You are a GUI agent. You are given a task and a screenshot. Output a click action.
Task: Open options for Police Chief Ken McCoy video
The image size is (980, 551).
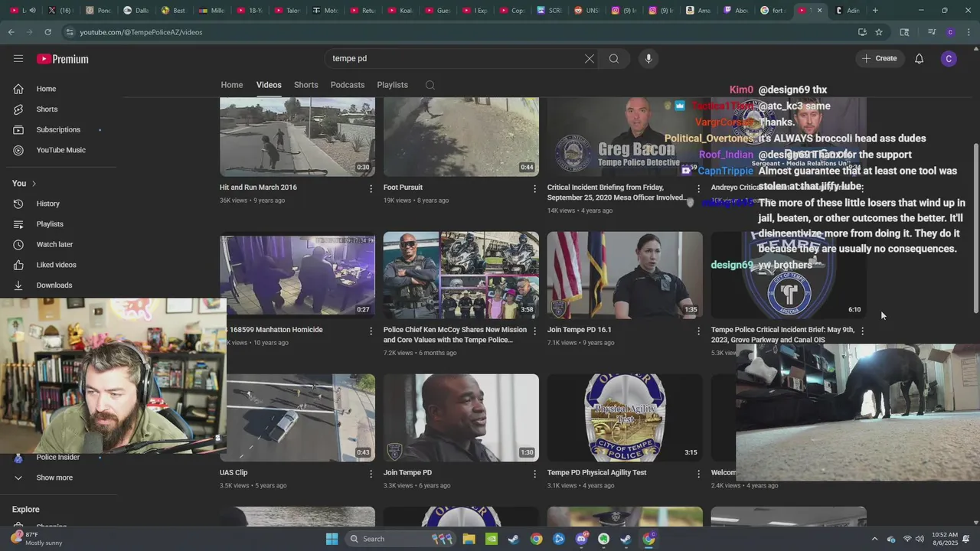(x=535, y=331)
